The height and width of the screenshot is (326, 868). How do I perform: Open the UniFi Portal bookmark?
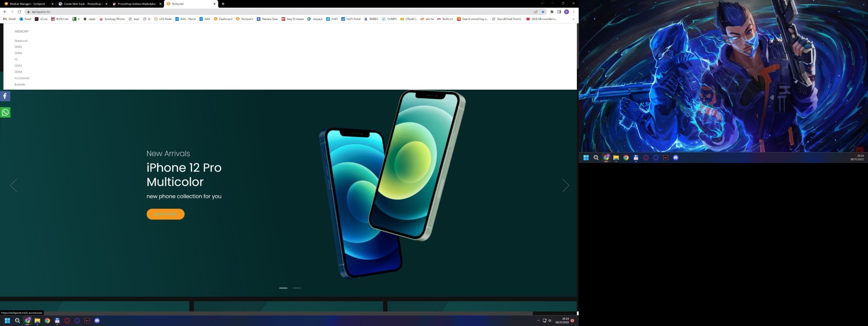tap(351, 19)
